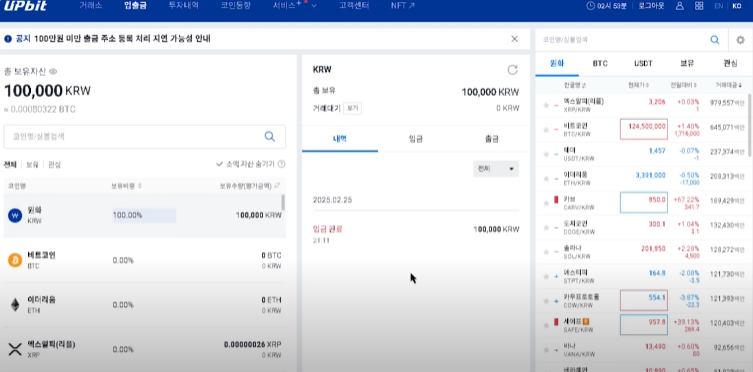Select 관심 market tab
Screen dimensions: 753x372
click(730, 63)
